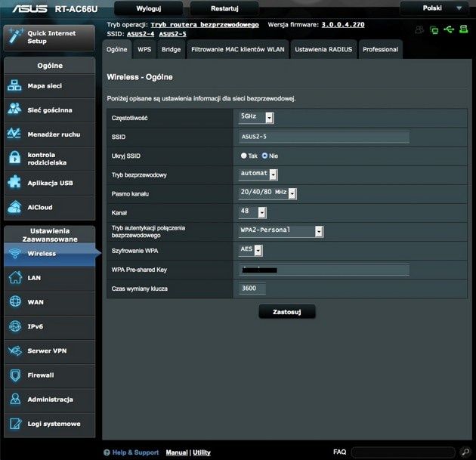Select Wireless wifi icon in sidebar
The height and width of the screenshot is (460, 476).
pos(15,253)
